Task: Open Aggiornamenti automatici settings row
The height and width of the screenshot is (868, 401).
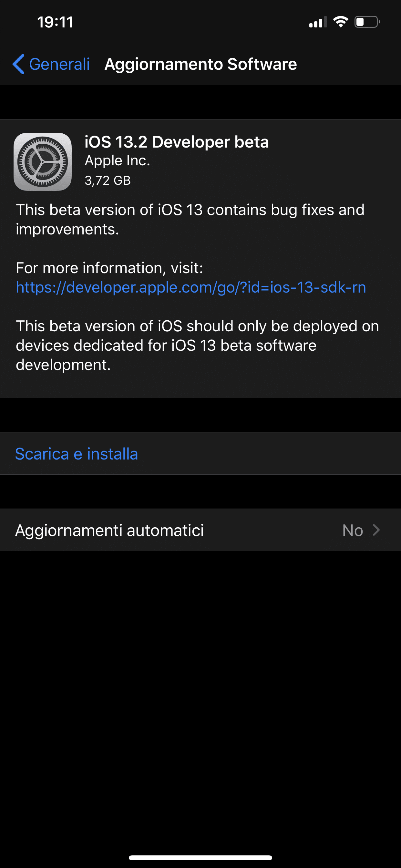Action: click(200, 530)
